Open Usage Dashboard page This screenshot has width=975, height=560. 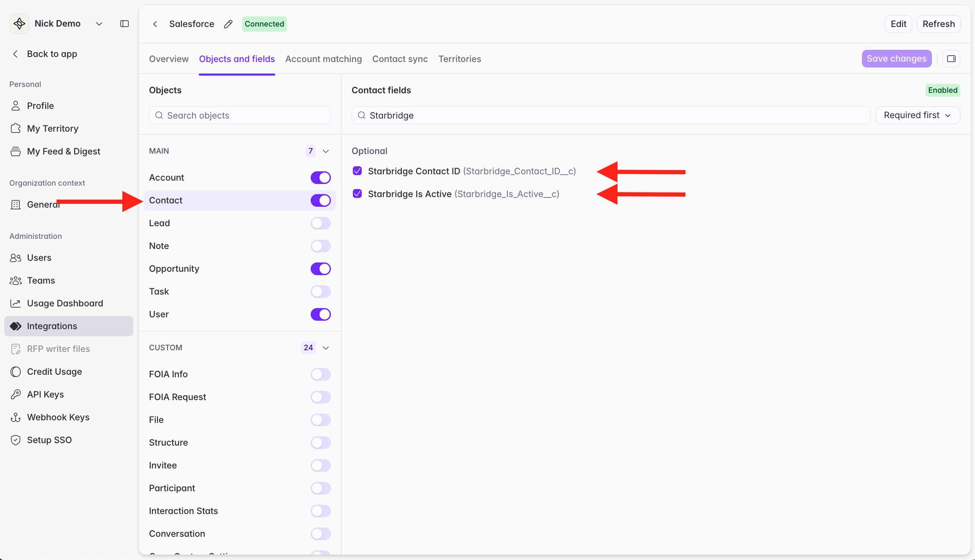pyautogui.click(x=65, y=303)
